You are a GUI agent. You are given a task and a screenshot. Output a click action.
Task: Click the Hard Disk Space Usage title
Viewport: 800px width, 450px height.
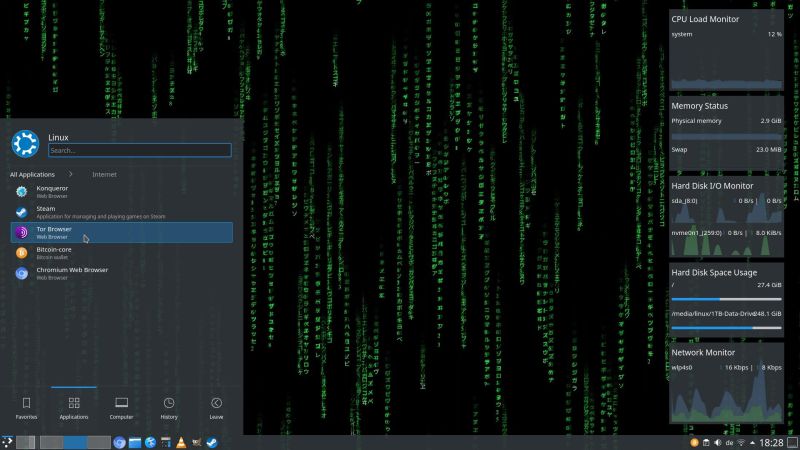(714, 272)
